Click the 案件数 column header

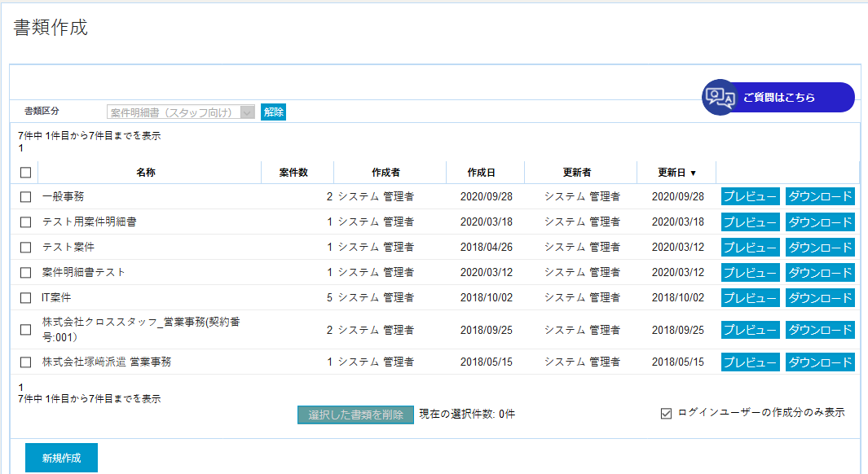pyautogui.click(x=293, y=173)
